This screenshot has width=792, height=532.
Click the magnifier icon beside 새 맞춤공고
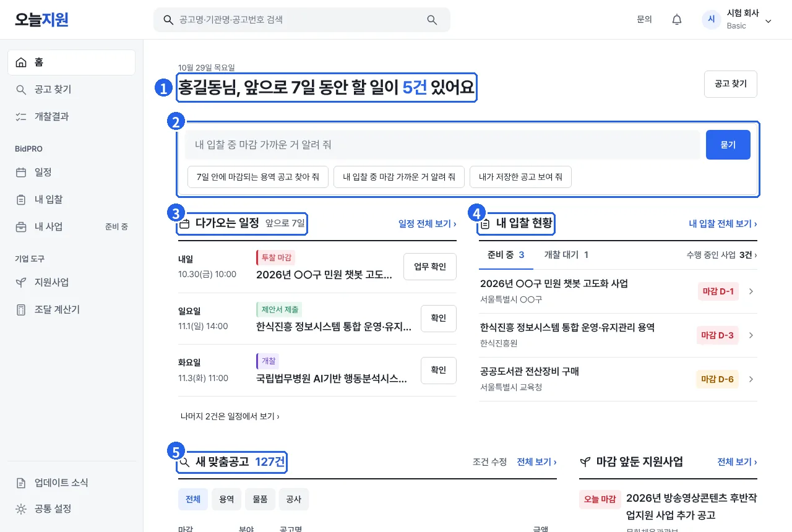point(184,462)
